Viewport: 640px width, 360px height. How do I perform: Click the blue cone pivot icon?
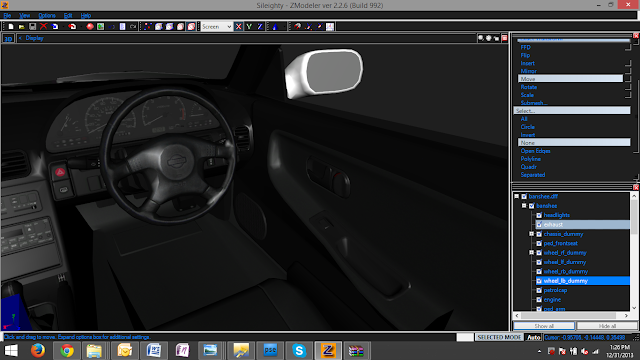point(275,27)
